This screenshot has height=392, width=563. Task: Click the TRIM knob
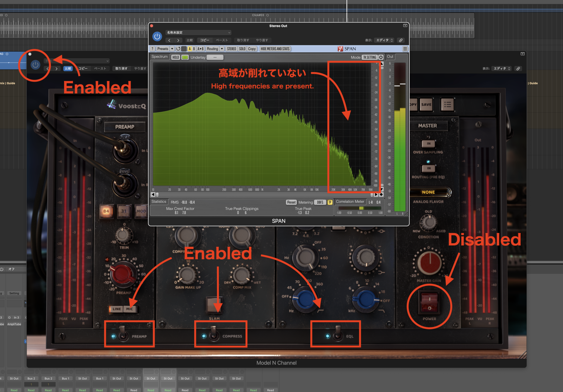[123, 235]
